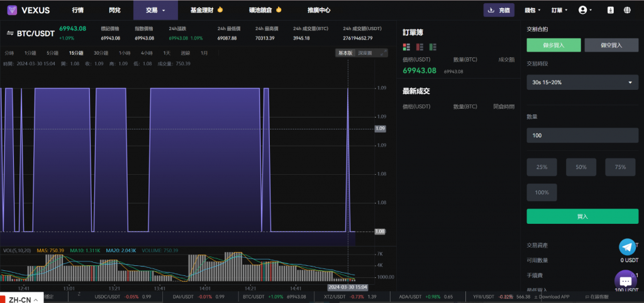The height and width of the screenshot is (303, 644).
Task: Open the globe language selector
Action: tap(627, 10)
